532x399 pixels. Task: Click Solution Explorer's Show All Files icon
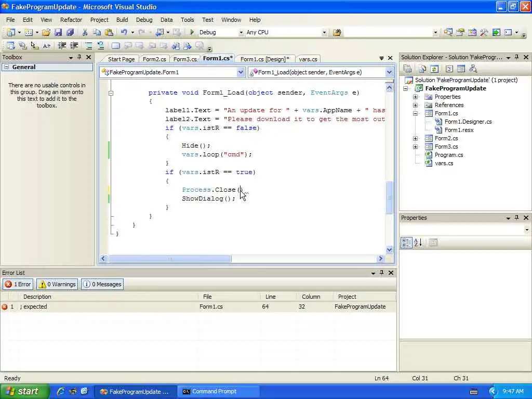[422, 69]
